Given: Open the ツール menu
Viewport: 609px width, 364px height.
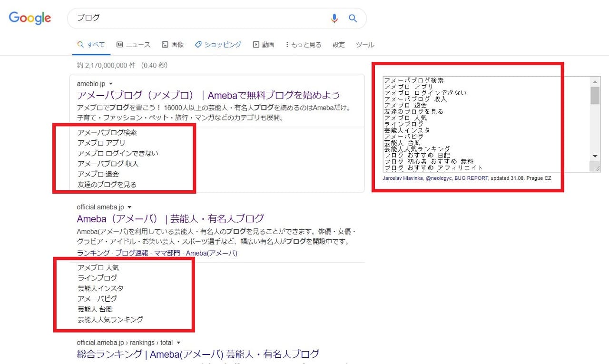Looking at the screenshot, I should 365,45.
